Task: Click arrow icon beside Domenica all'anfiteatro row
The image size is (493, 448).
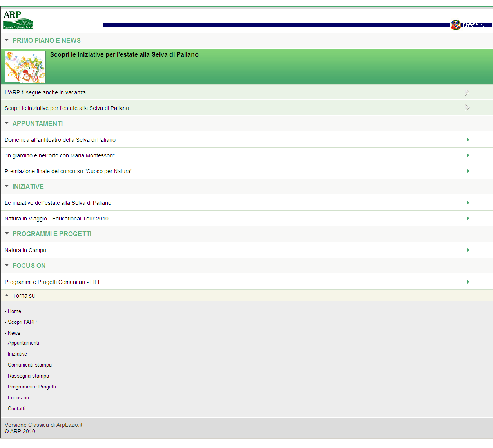Action: click(x=468, y=140)
